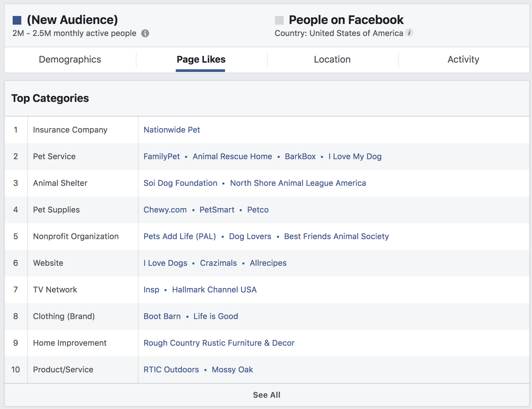Click the Insurance Company category cell
Image resolution: width=532 pixels, height=409 pixels.
tap(83, 130)
